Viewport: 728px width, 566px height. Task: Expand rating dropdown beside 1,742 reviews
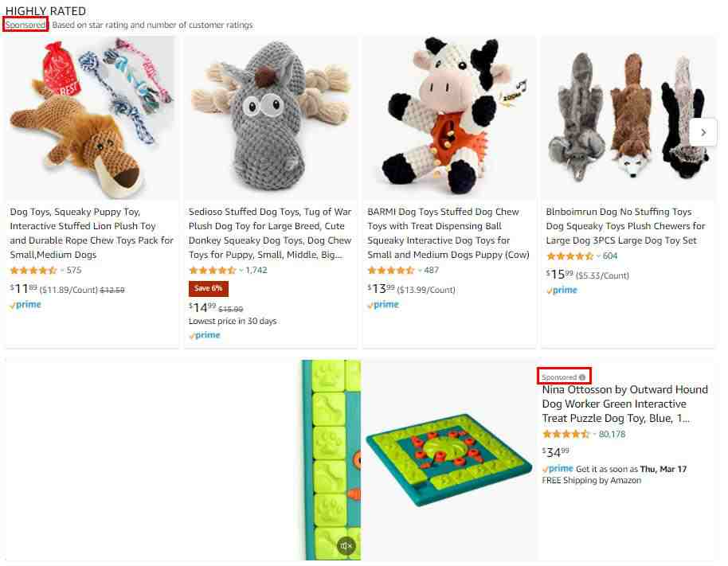pos(241,271)
